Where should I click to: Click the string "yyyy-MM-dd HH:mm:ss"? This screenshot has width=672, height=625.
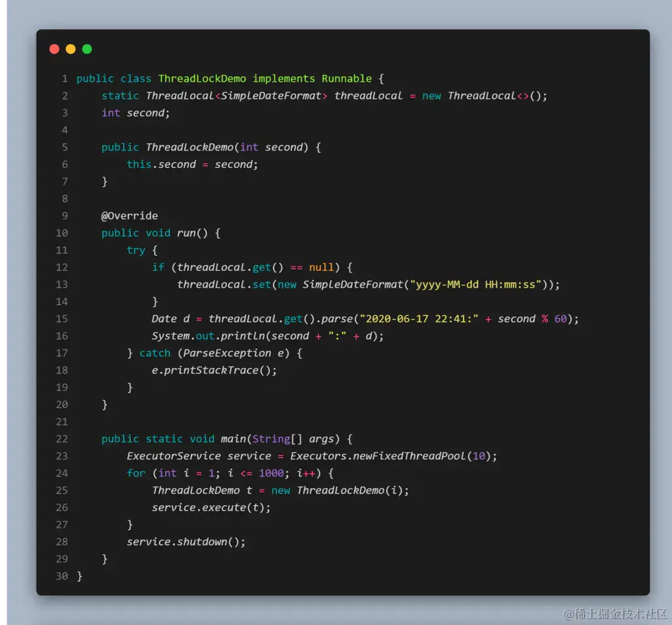(476, 285)
